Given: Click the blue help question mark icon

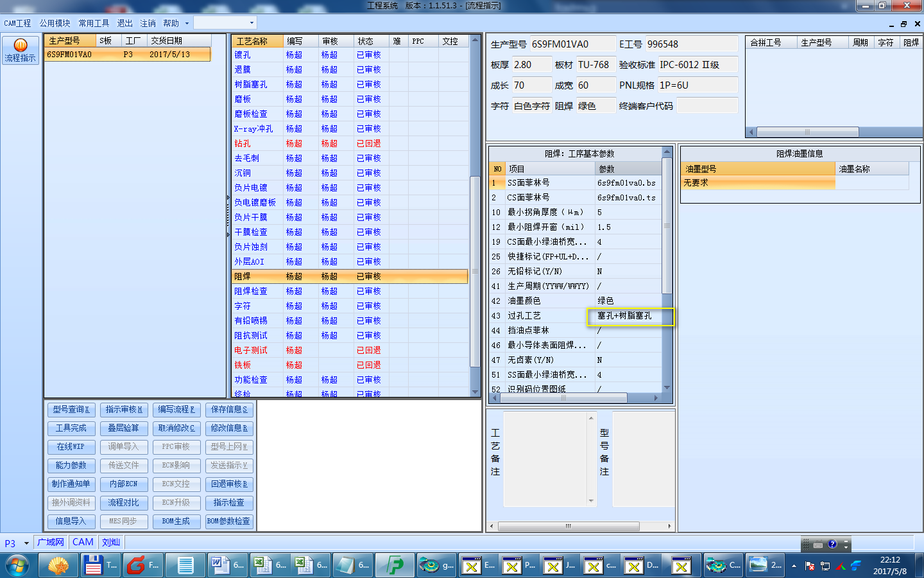Looking at the screenshot, I should click(x=832, y=544).
